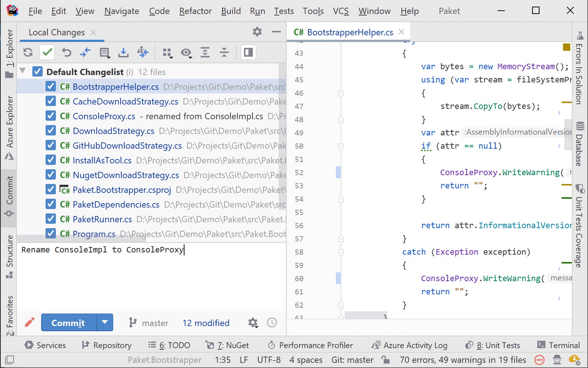Click the 70 errors, 49 warnings indicator
588x368 pixels.
click(463, 360)
